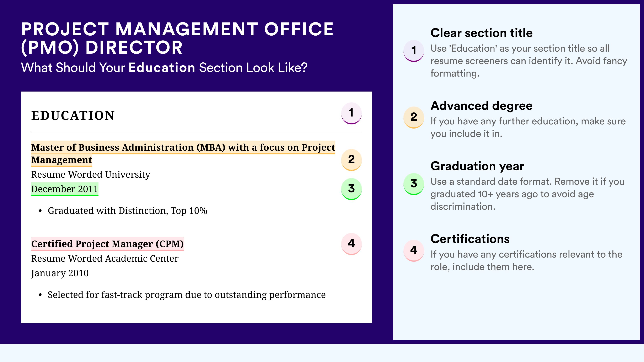Click the pink number 4 badge beside Certified Project Manager
This screenshot has height=362, width=644.
coord(351,244)
